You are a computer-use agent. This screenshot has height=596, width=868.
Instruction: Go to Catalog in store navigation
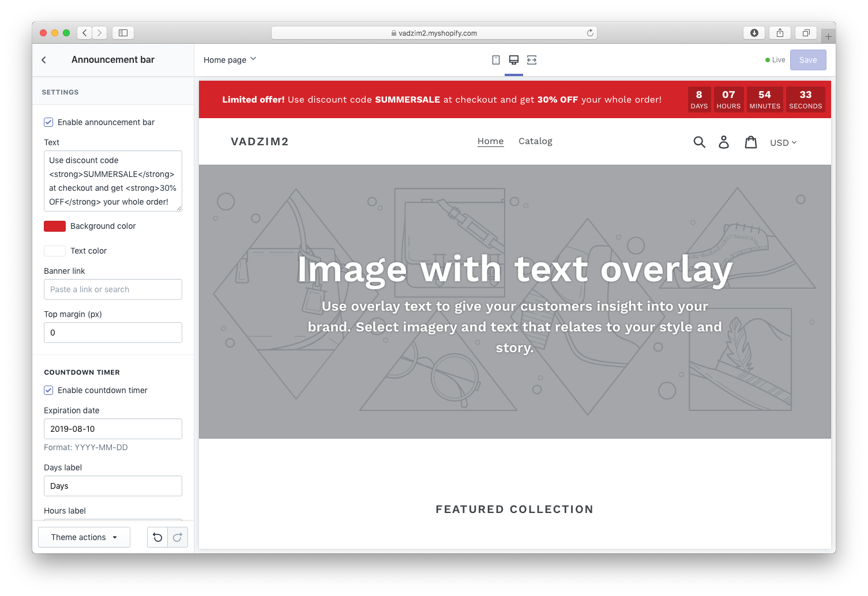tap(535, 141)
